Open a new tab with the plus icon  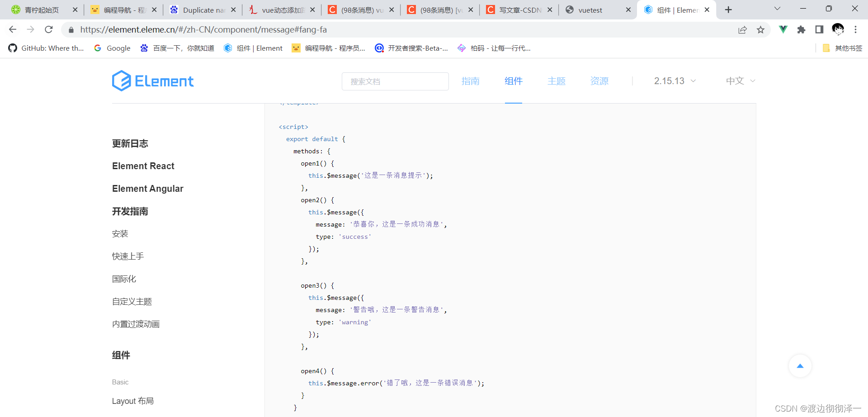coord(728,9)
